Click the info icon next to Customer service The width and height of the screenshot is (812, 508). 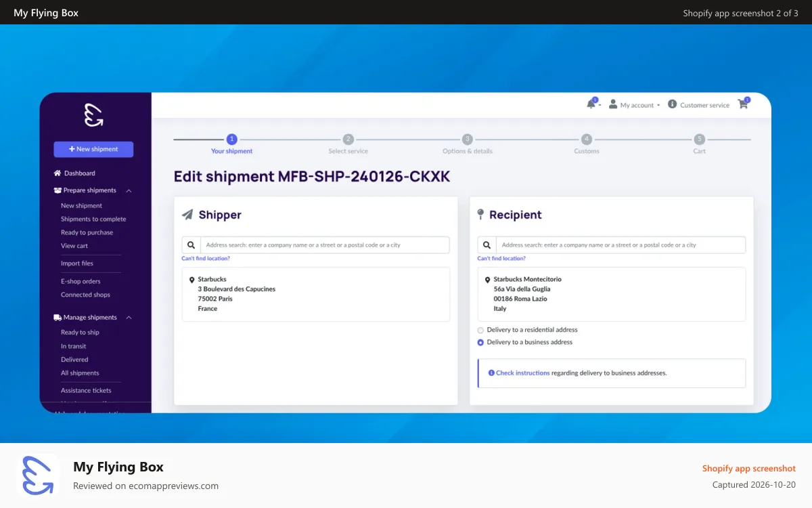(673, 104)
